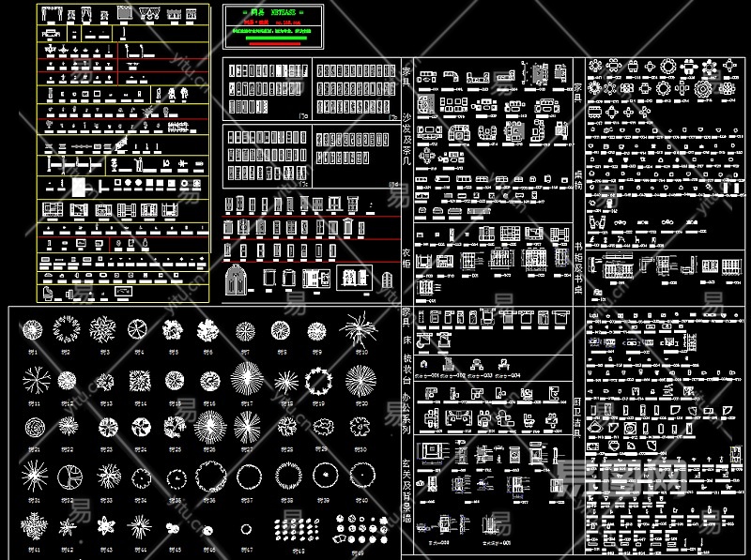
Task: Choose the plain circle tree 树37
Action: (x=250, y=477)
